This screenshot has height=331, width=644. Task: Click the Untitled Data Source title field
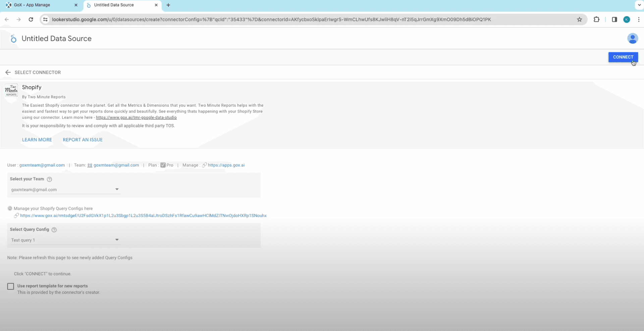pyautogui.click(x=57, y=39)
